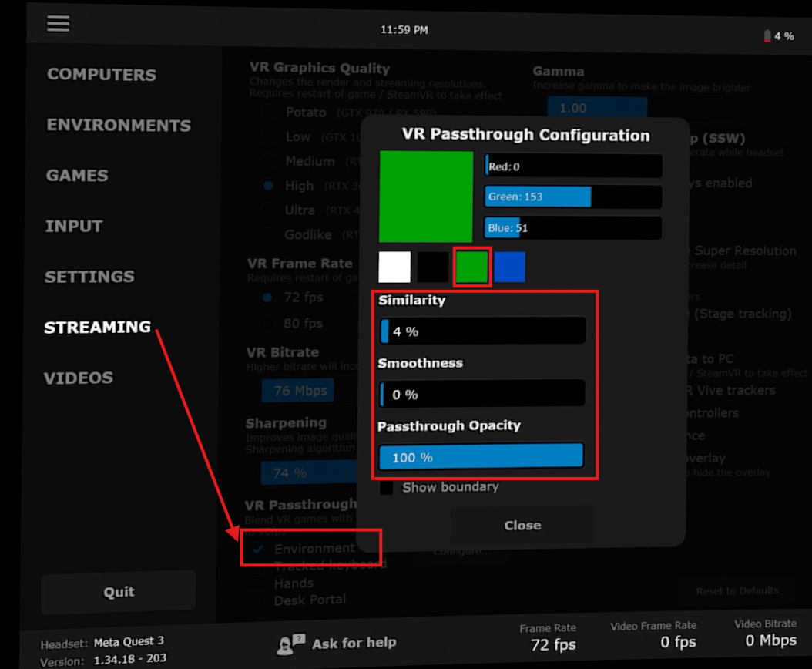Click the VR Passthrough Configuration title

[x=525, y=135]
